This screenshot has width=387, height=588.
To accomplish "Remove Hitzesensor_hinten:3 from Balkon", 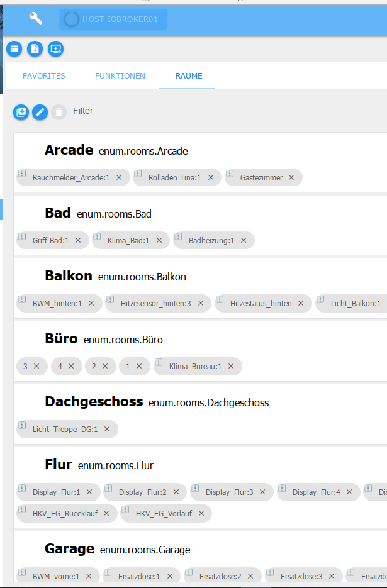I will click(201, 303).
